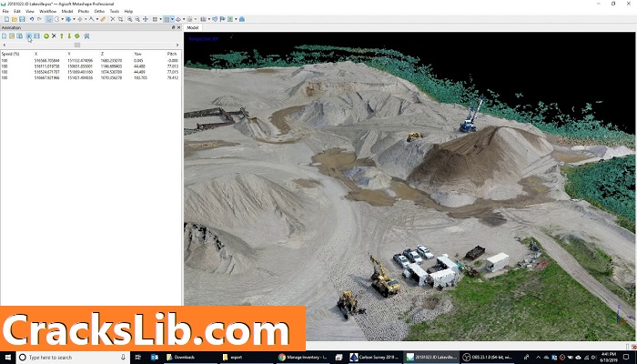The width and height of the screenshot is (637, 364).
Task: Click the Animation scrollbar left arrow
Action: [4, 45]
